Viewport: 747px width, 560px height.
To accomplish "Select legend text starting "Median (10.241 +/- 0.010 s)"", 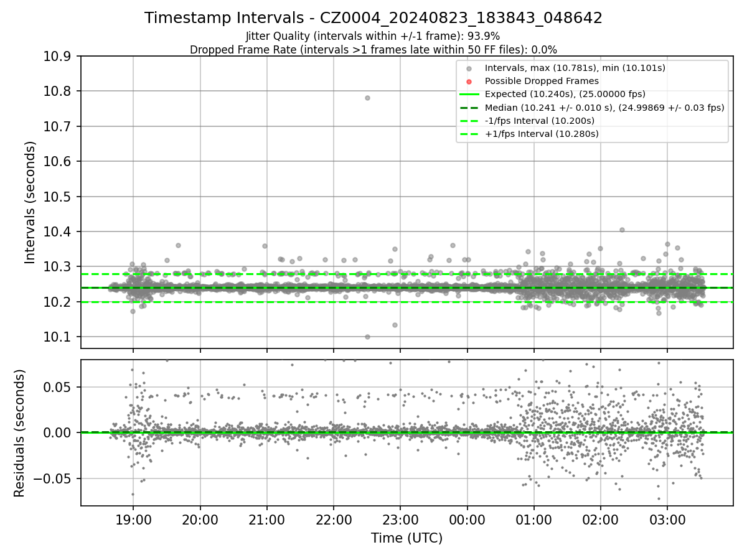I will point(604,108).
